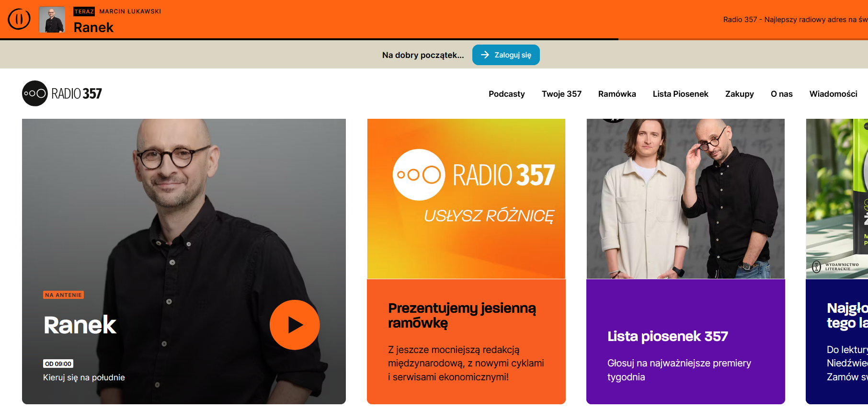
Task: Open the Twoje 357 menu item
Action: 561,94
